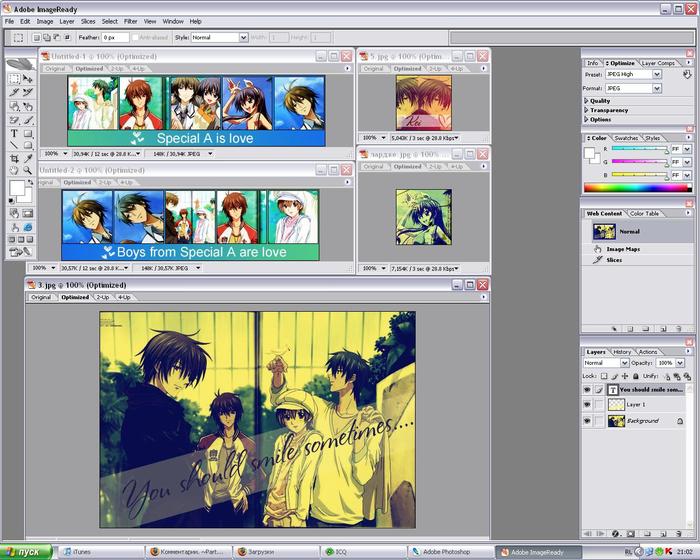Click the Feather input field
This screenshot has width=700, height=560.
(115, 38)
